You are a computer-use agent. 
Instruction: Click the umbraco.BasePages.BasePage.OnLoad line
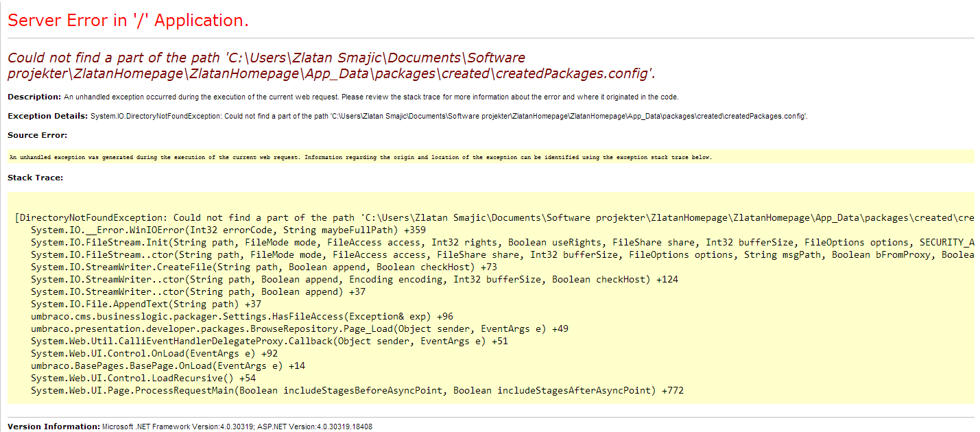[167, 365]
